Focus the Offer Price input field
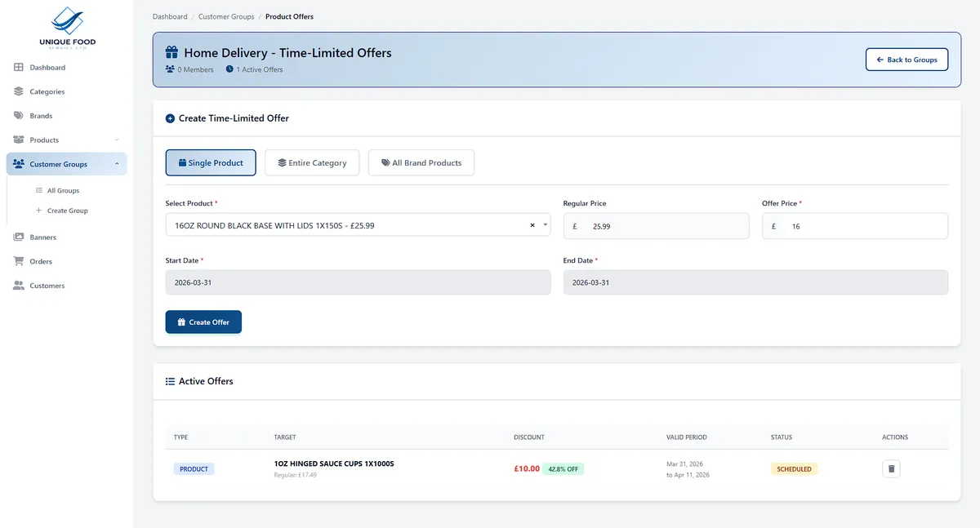 click(x=855, y=226)
